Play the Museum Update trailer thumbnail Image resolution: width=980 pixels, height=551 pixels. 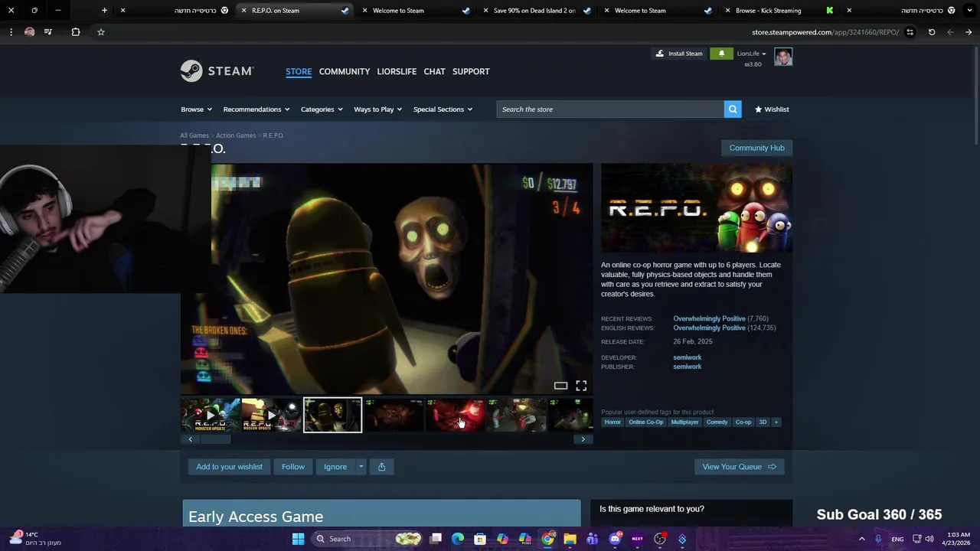tap(271, 415)
